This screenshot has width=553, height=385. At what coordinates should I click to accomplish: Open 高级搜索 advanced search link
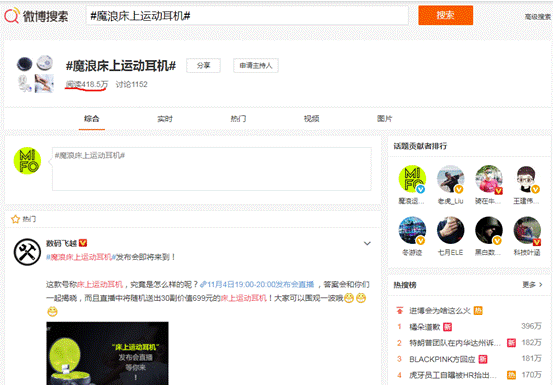pos(538,17)
